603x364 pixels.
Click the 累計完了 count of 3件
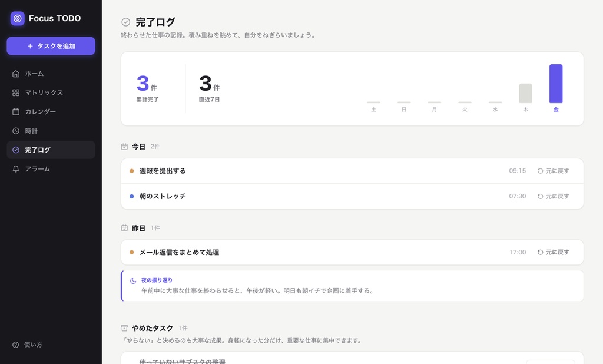tap(147, 84)
